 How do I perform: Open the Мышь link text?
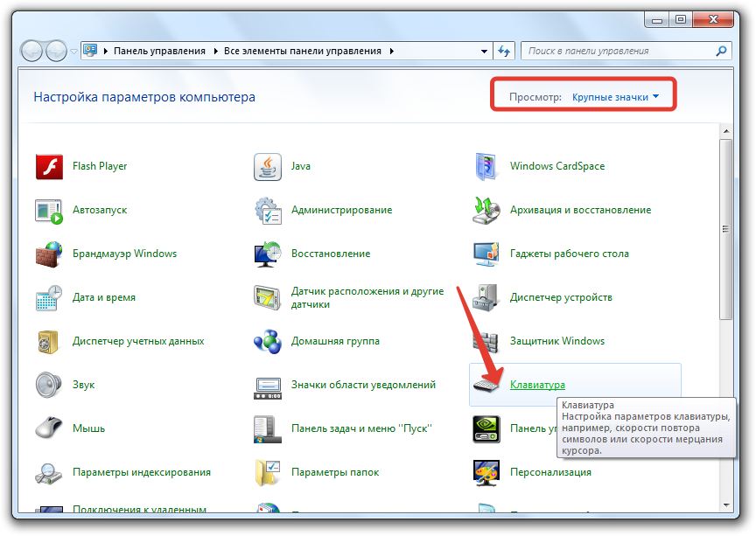(88, 428)
